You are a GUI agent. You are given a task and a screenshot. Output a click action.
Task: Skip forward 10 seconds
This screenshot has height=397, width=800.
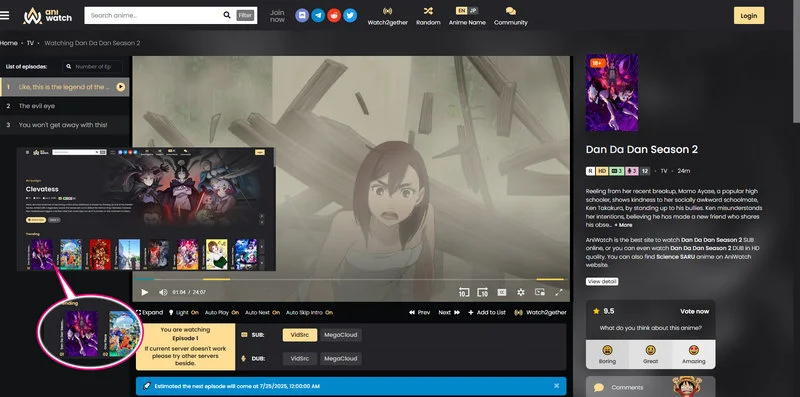point(482,292)
